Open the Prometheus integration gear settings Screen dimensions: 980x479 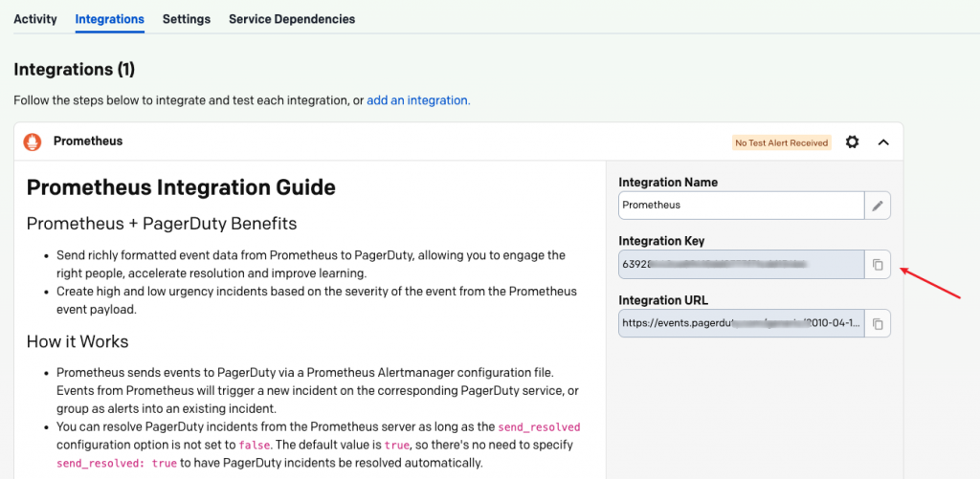tap(852, 142)
